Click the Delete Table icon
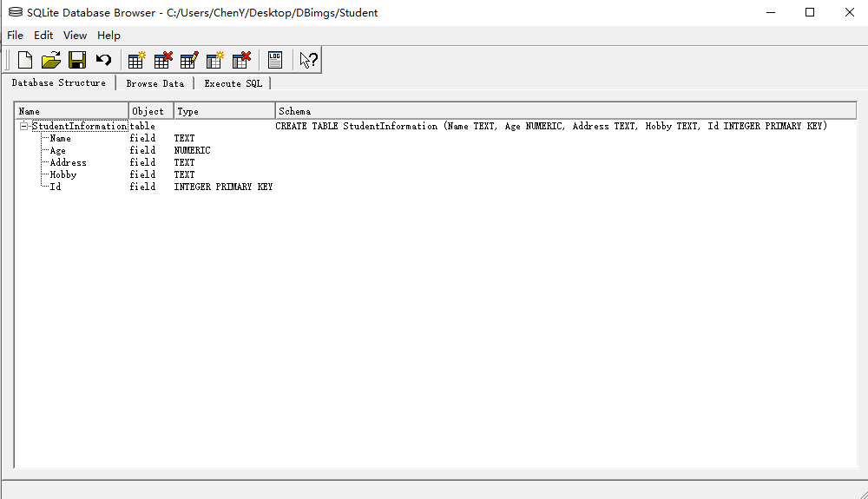The width and height of the screenshot is (868, 499). [163, 60]
